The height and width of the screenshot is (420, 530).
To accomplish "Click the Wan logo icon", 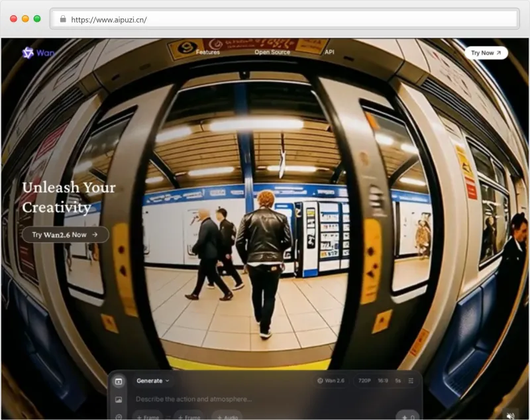I will pos(28,53).
